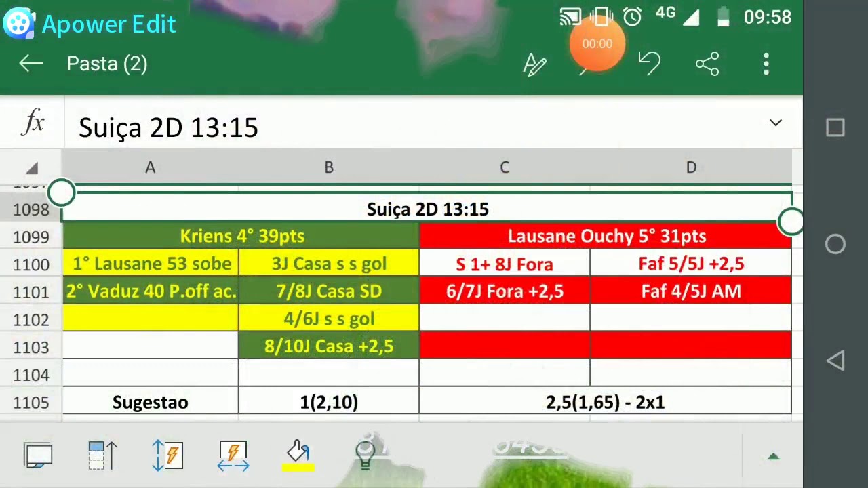Select the cell 3J Casa s s gol
Viewport: 868px width, 488px height.
pyautogui.click(x=329, y=264)
